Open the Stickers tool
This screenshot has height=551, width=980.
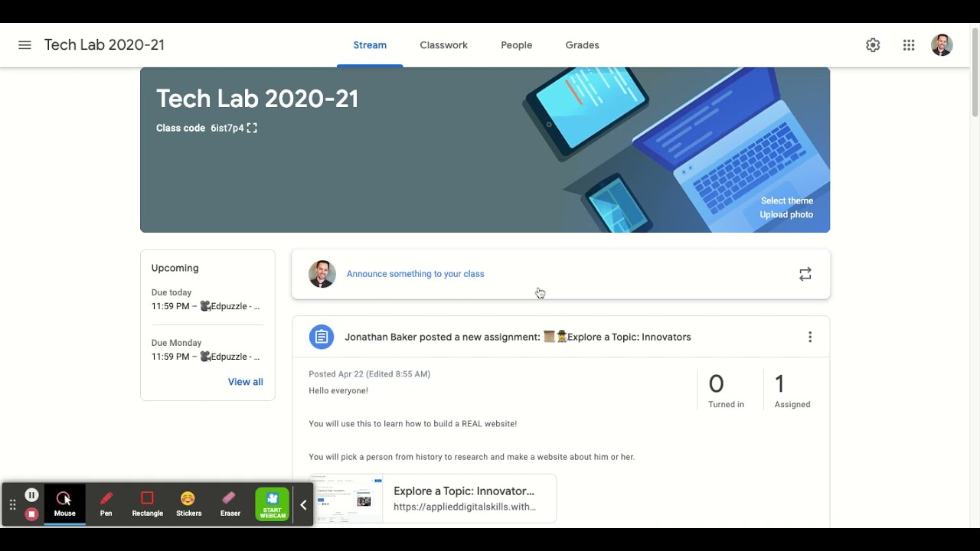pyautogui.click(x=188, y=504)
